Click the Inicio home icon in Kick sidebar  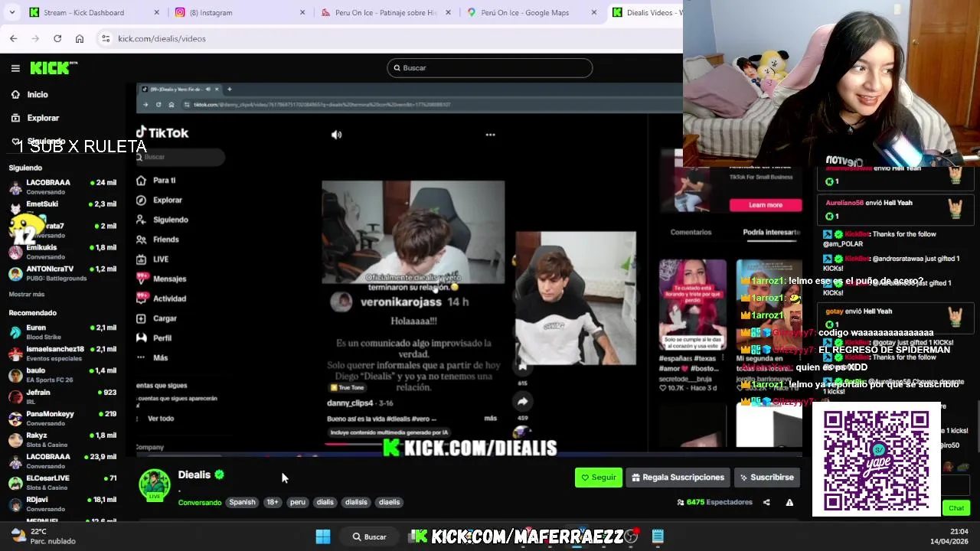pyautogui.click(x=15, y=95)
